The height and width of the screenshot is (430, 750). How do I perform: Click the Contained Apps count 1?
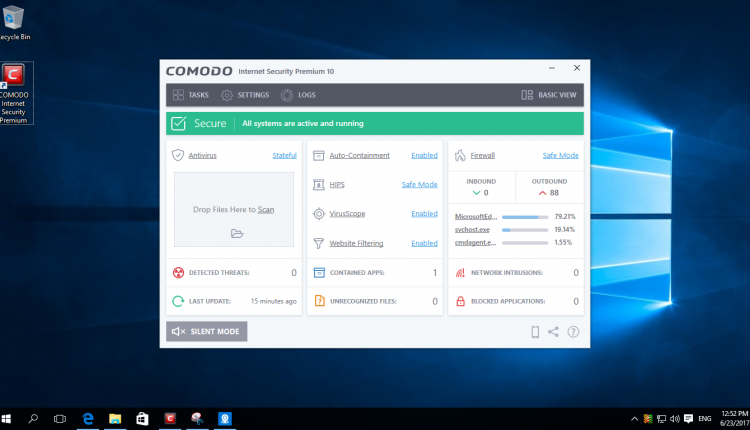point(435,273)
